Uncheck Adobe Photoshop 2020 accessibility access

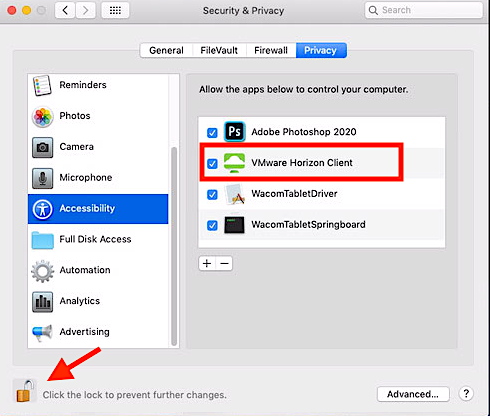tap(212, 133)
